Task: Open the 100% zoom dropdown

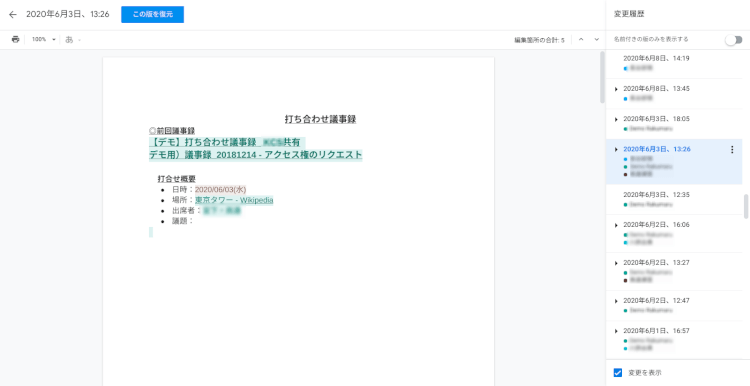Action: [44, 40]
